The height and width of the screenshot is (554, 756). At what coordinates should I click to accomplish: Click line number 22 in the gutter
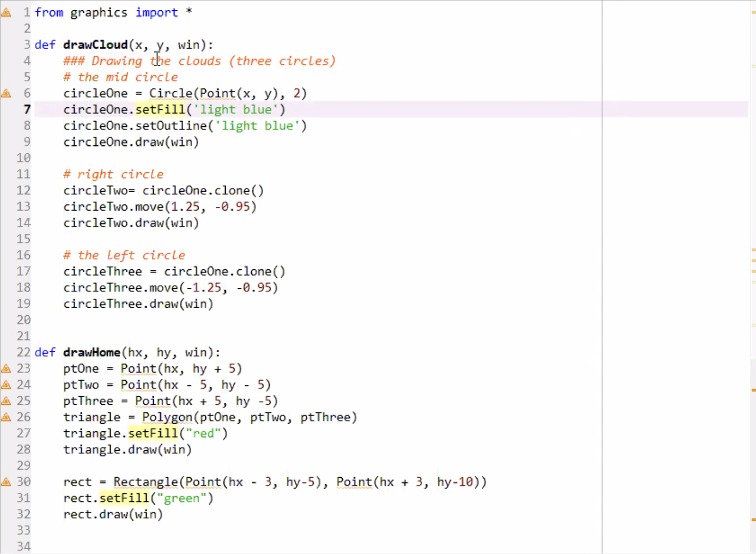(x=23, y=353)
